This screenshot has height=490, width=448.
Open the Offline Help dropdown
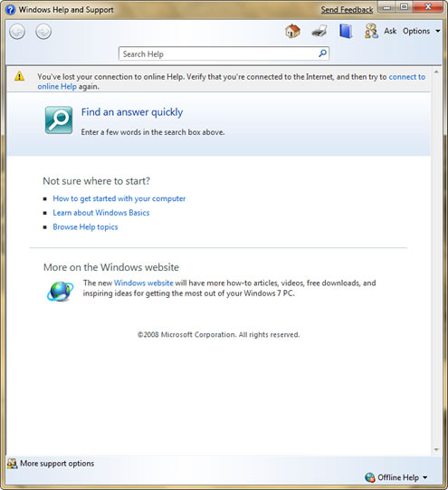coord(402,477)
